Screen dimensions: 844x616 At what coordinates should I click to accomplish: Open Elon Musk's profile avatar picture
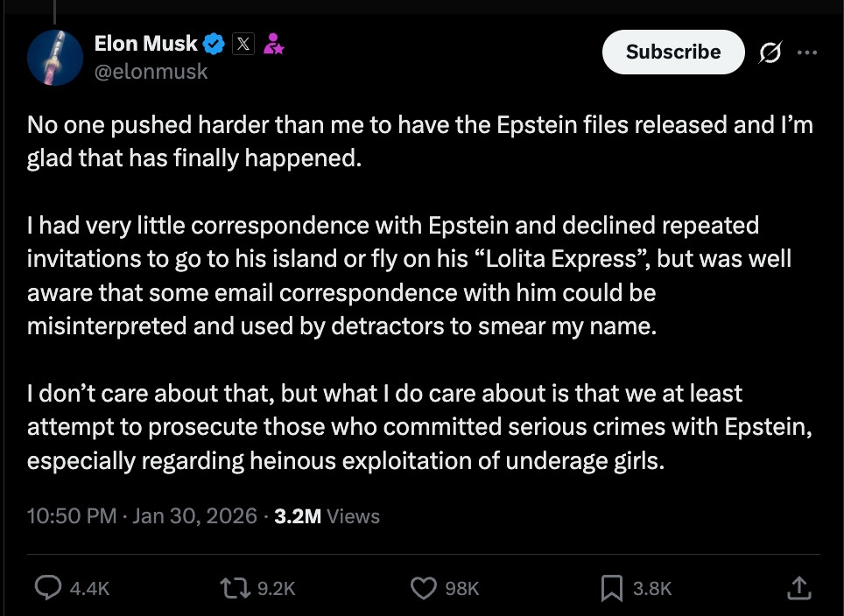(x=55, y=57)
